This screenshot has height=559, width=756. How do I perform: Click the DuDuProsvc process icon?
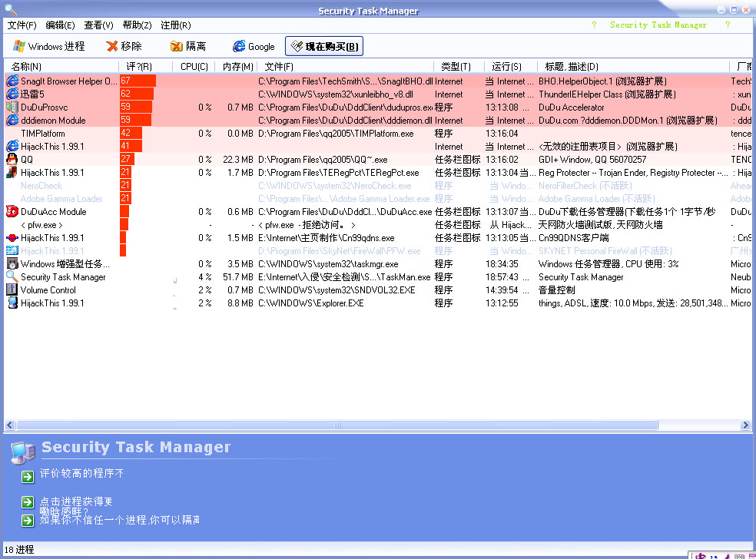pos(12,107)
